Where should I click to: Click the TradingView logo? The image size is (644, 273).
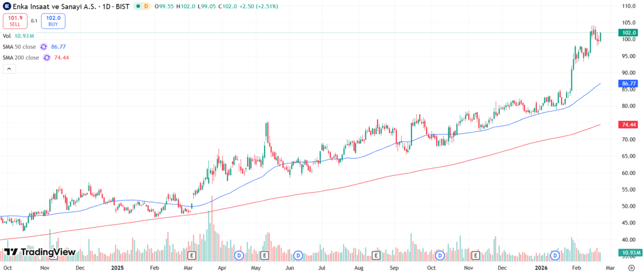pos(40,252)
